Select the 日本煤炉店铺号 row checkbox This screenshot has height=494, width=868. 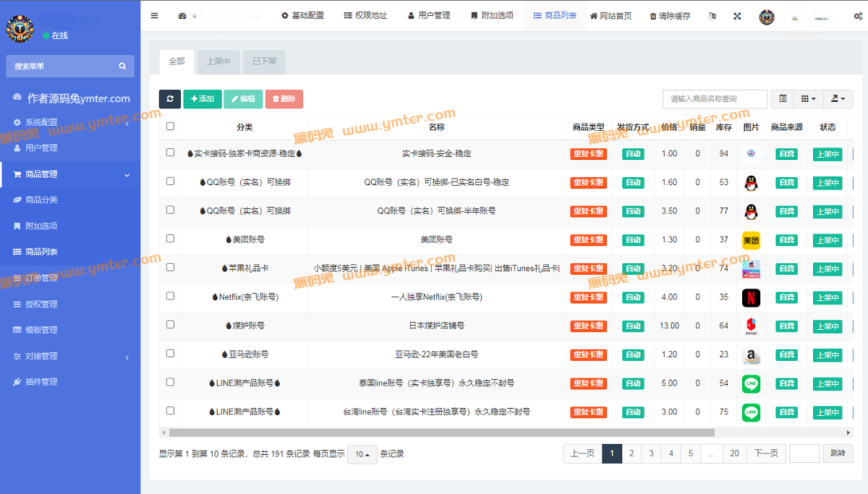click(170, 325)
